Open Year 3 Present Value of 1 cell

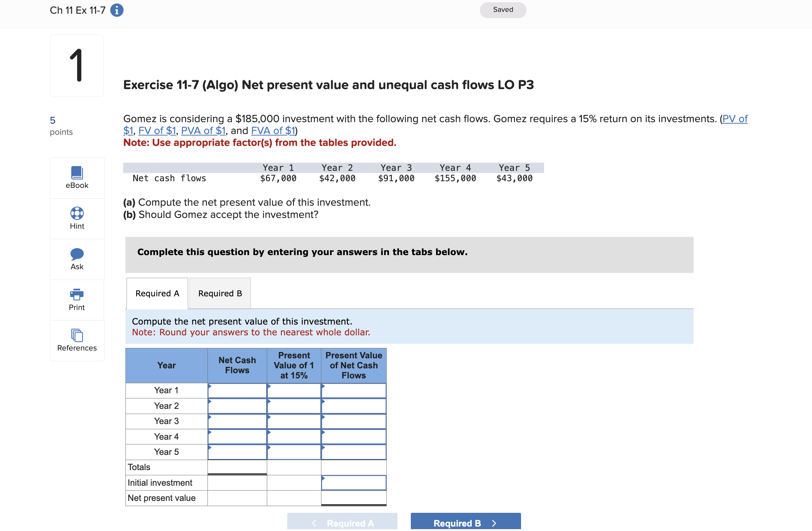pos(294,421)
